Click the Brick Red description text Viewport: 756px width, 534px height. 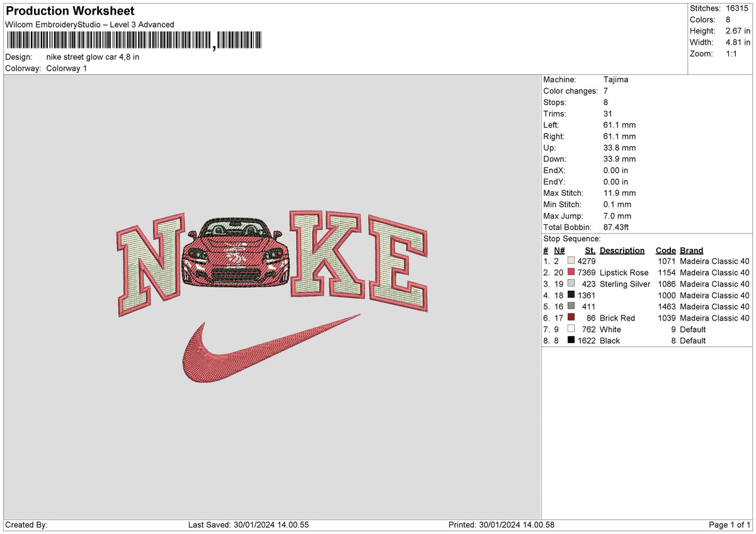[617, 318]
